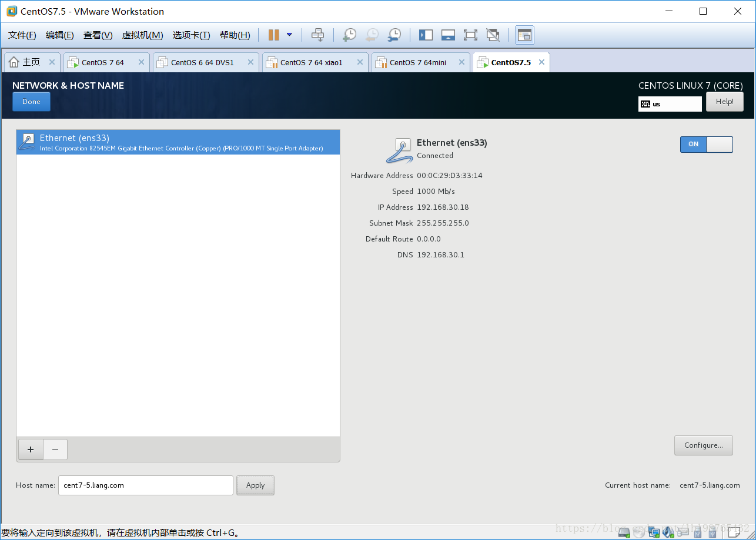Image resolution: width=756 pixels, height=540 pixels.
Task: Open the 帮助(H) menu
Action: pos(235,35)
